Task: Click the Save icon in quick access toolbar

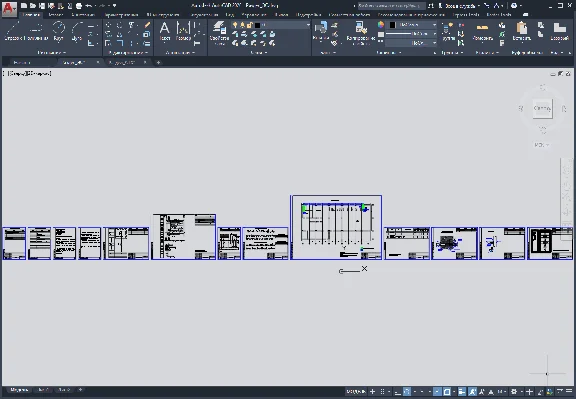Action: [42, 6]
